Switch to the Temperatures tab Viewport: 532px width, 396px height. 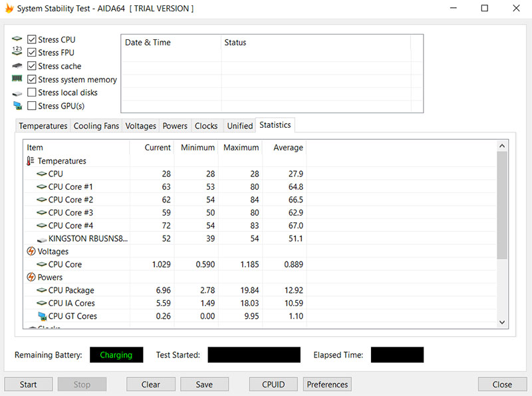43,126
